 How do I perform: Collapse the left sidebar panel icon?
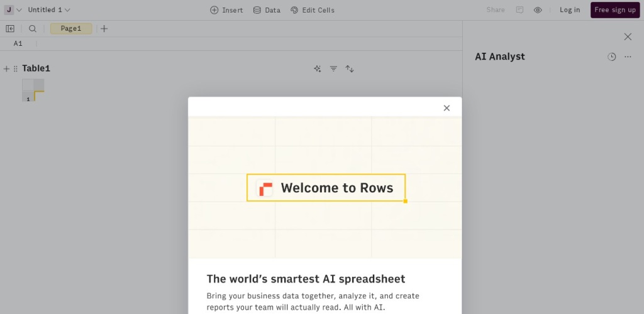pyautogui.click(x=10, y=28)
